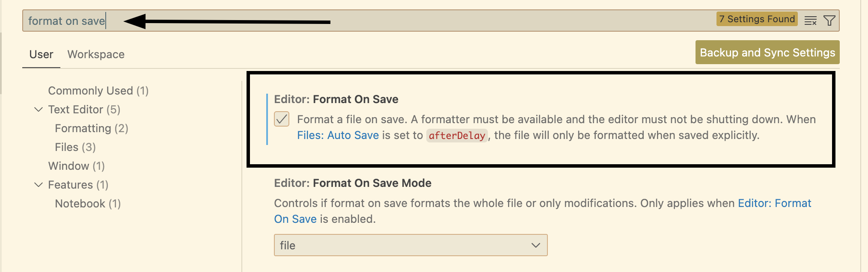868x272 pixels.
Task: Select the Window settings category
Action: [x=77, y=166]
